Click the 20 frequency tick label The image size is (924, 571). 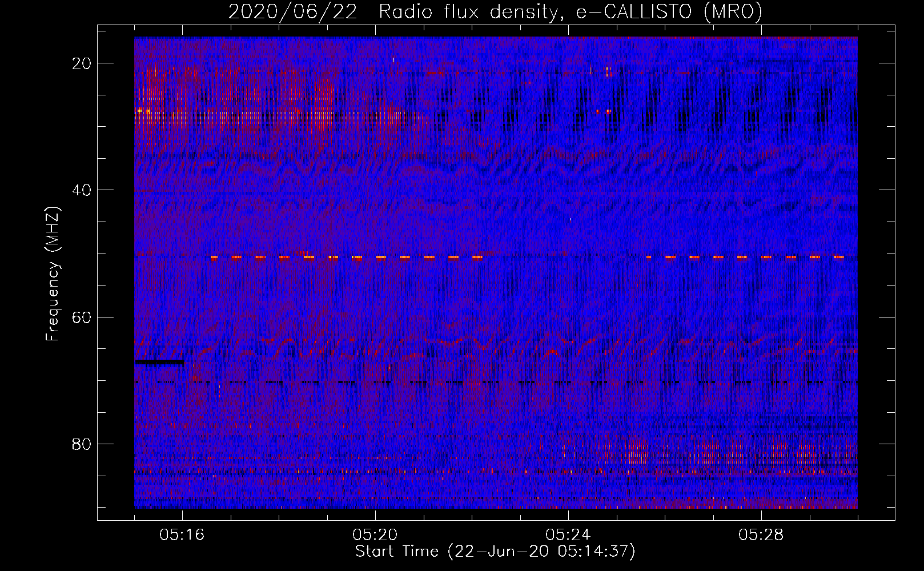(82, 63)
